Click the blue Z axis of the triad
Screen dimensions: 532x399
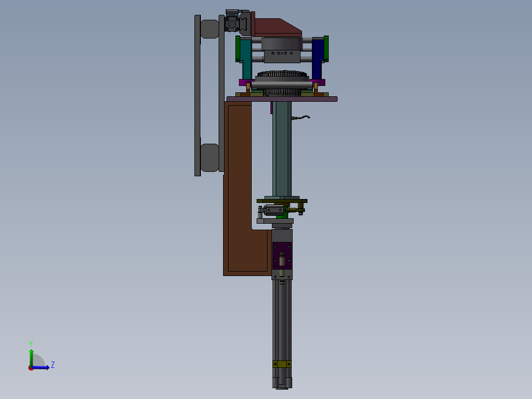tap(40, 367)
